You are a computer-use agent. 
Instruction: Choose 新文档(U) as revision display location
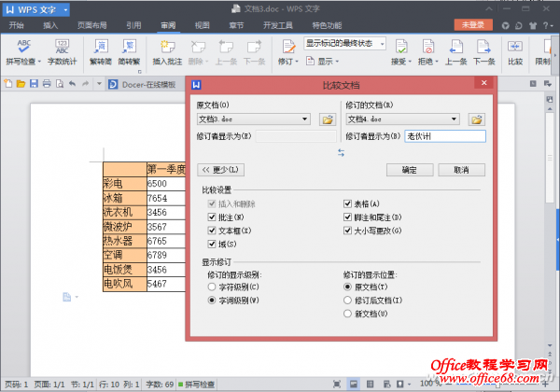pyautogui.click(x=349, y=315)
